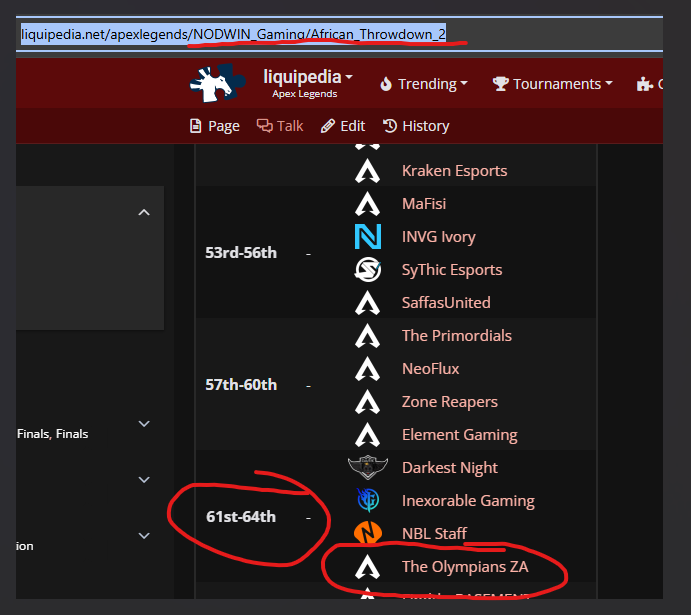Open the Tournaments menu

pyautogui.click(x=553, y=84)
